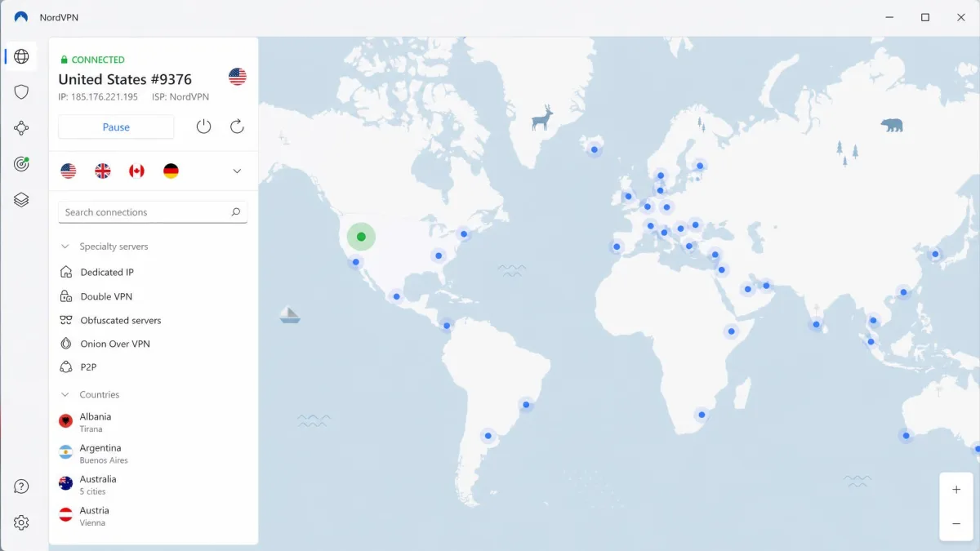Click the Onion Over VPN icon
This screenshot has width=980, height=551.
66,344
